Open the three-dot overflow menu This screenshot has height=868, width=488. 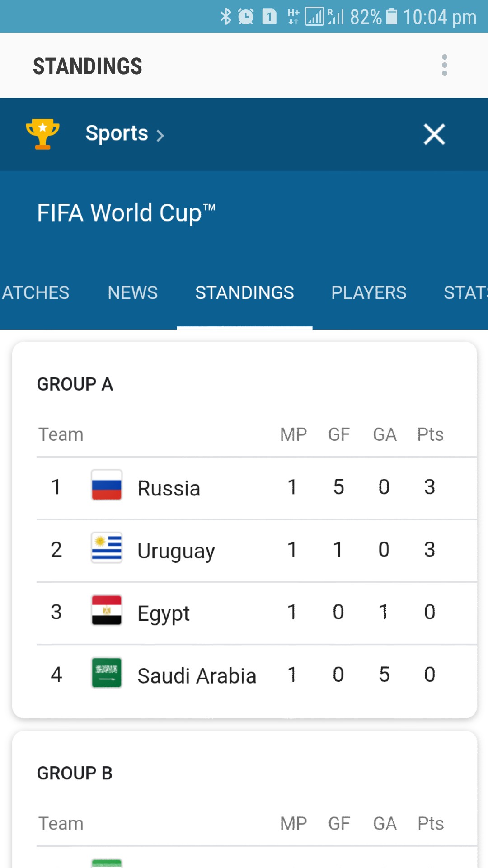coord(445,66)
